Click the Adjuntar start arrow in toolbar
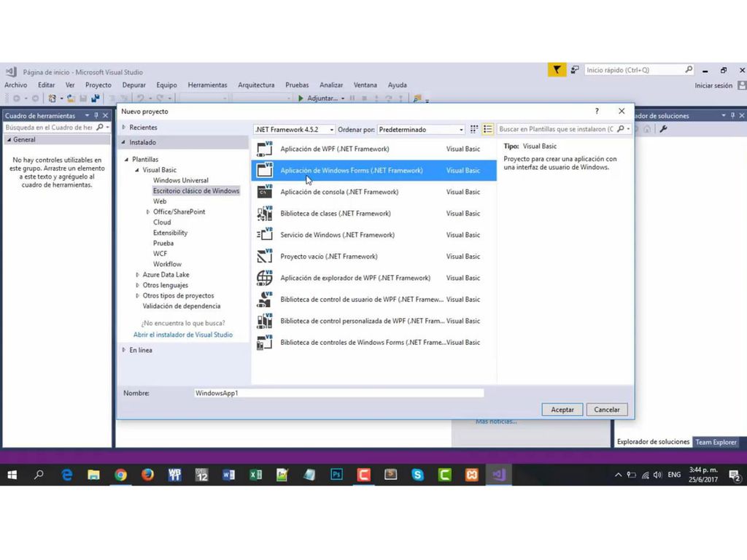Viewport: 747px width, 560px height. [301, 98]
